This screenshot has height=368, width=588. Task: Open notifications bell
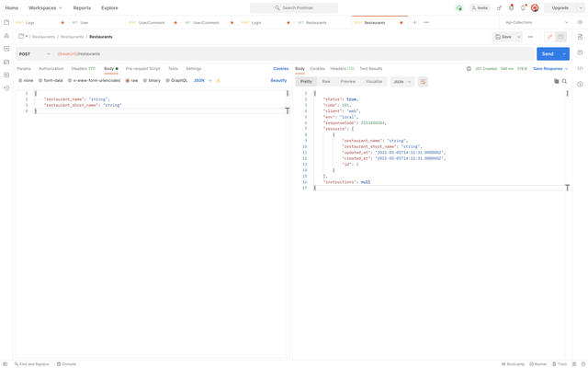click(x=523, y=8)
